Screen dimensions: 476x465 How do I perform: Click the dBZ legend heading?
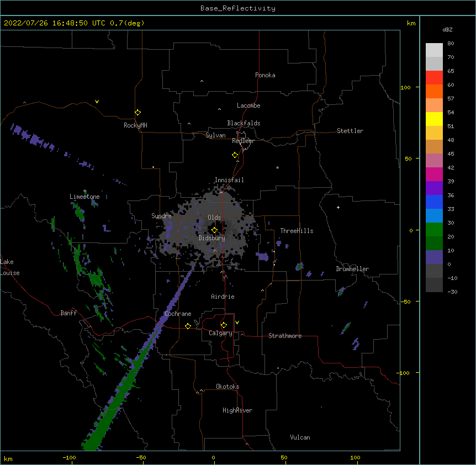point(447,29)
